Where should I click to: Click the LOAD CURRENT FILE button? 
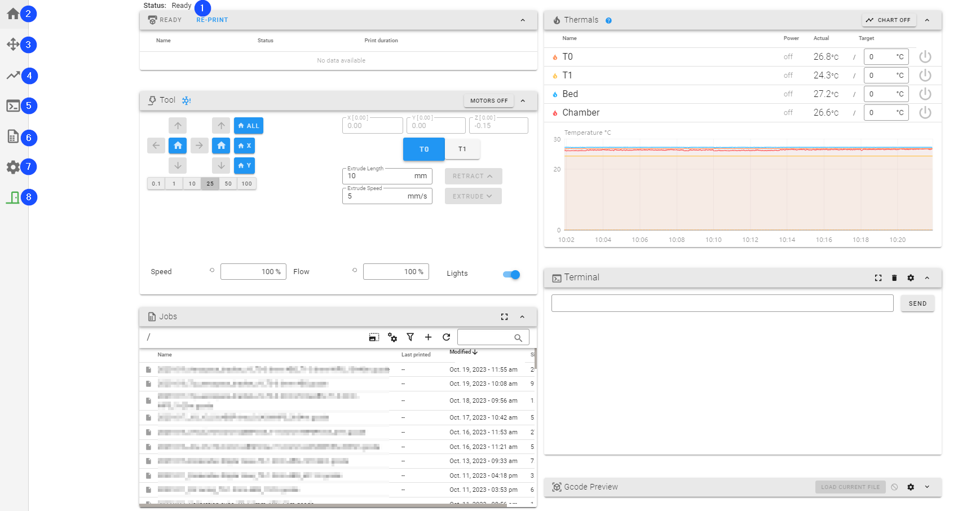850,487
